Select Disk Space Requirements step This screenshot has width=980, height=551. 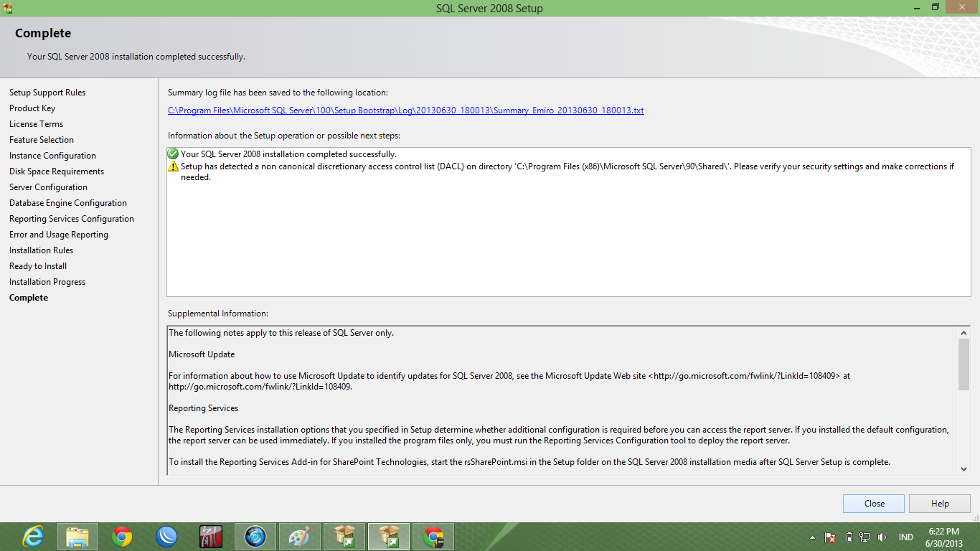[57, 171]
